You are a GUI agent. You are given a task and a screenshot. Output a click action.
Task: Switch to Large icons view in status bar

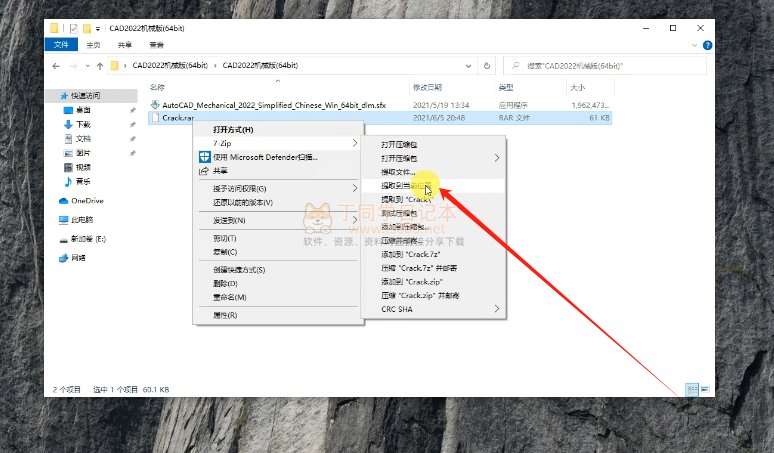[705, 389]
